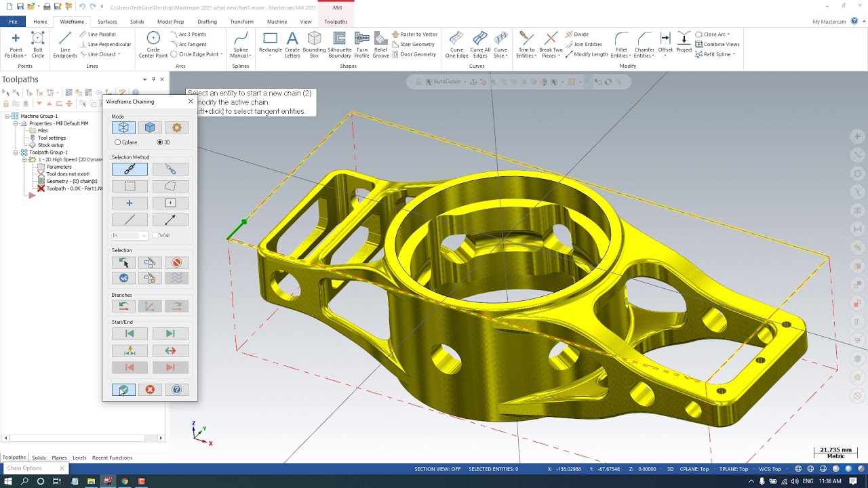Switch to the Levels tab at bottom

point(79,457)
